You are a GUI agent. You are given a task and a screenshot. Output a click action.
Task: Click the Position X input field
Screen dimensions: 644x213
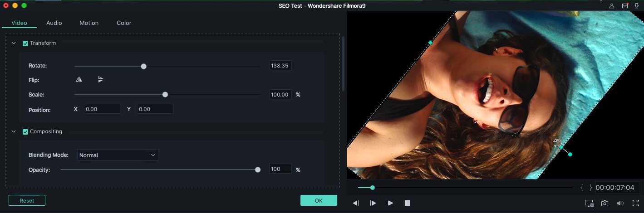tap(102, 109)
